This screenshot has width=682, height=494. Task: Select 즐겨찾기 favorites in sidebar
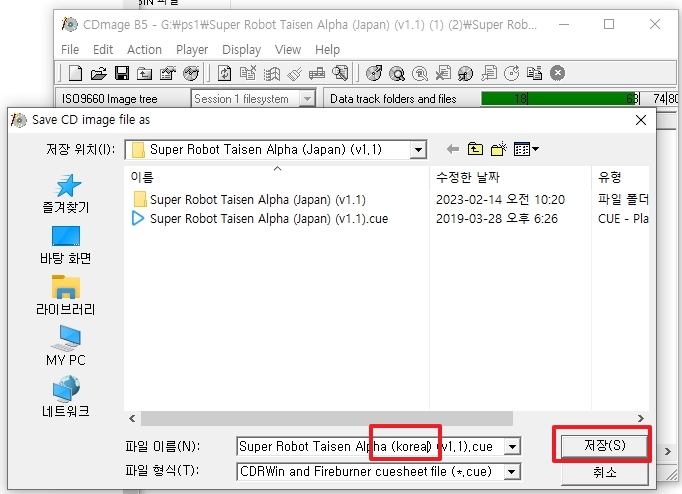tap(66, 194)
